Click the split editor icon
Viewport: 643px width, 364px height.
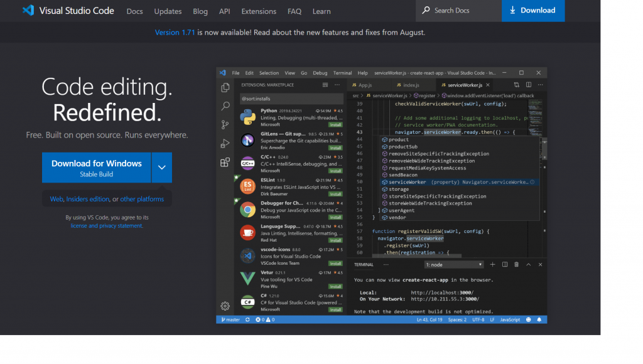tap(529, 85)
